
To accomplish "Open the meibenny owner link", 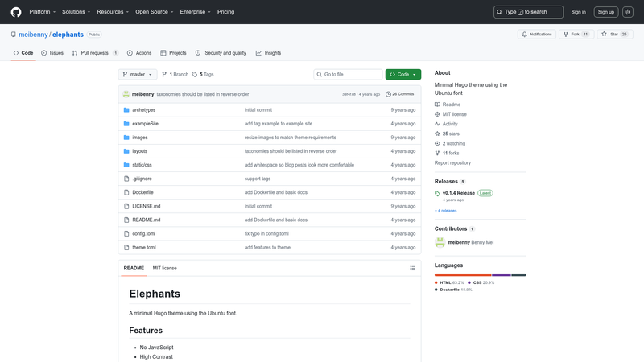I will [x=33, y=35].
